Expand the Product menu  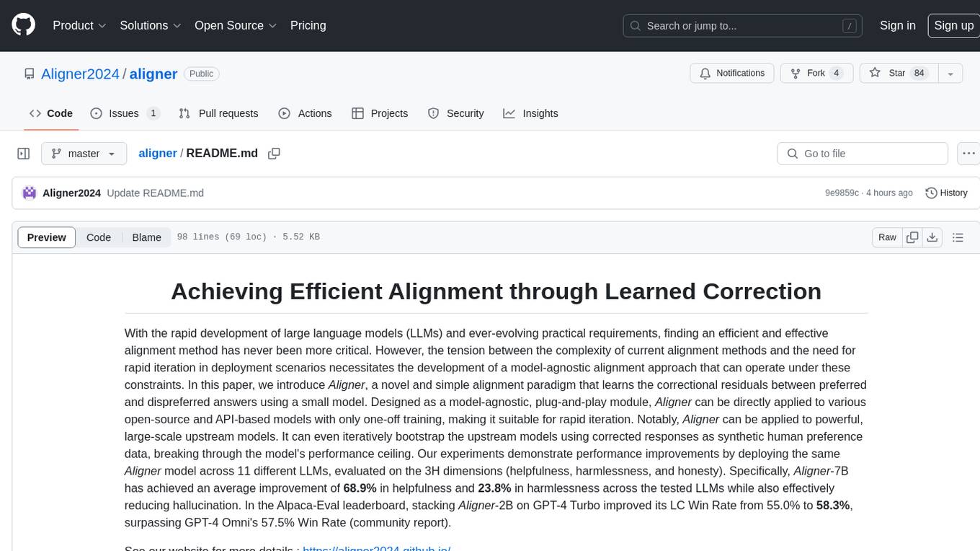tap(79, 25)
